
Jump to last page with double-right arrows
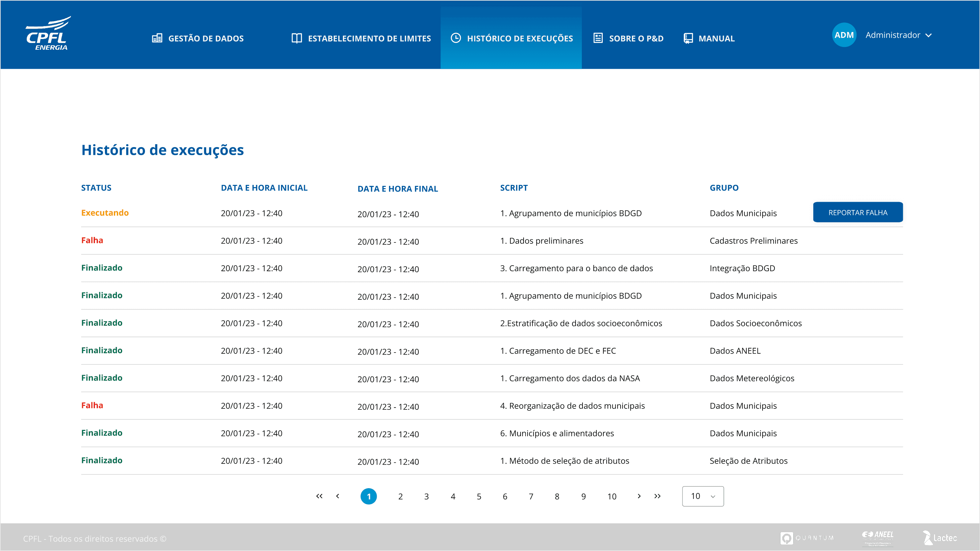657,496
